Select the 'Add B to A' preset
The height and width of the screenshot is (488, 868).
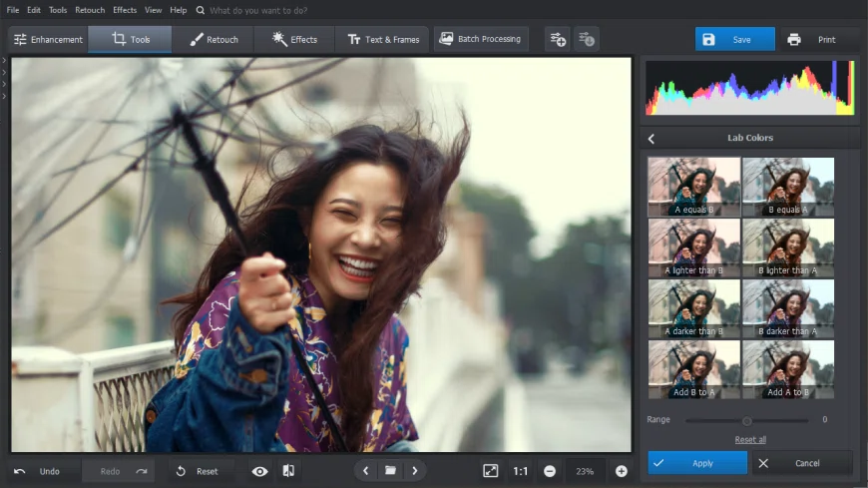693,369
